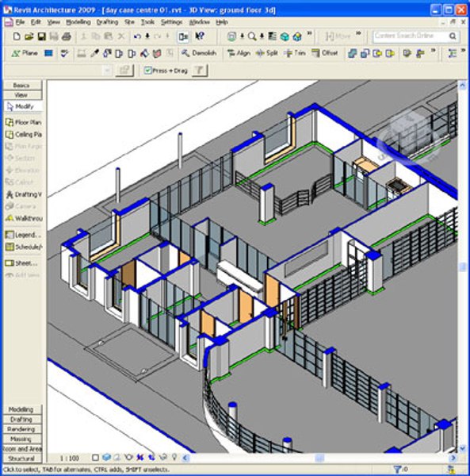
Task: Click the model graphics style cube icon
Action: point(106,457)
